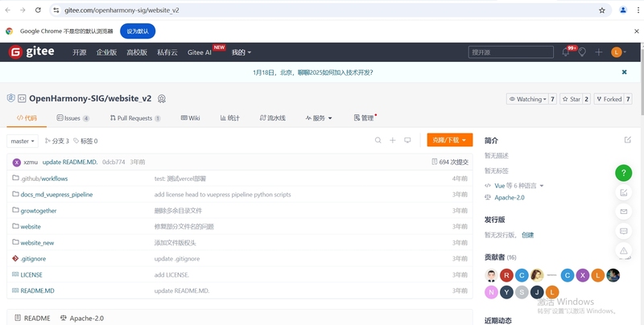This screenshot has width=644, height=325.
Task: Click the floating chat message icon
Action: click(623, 231)
